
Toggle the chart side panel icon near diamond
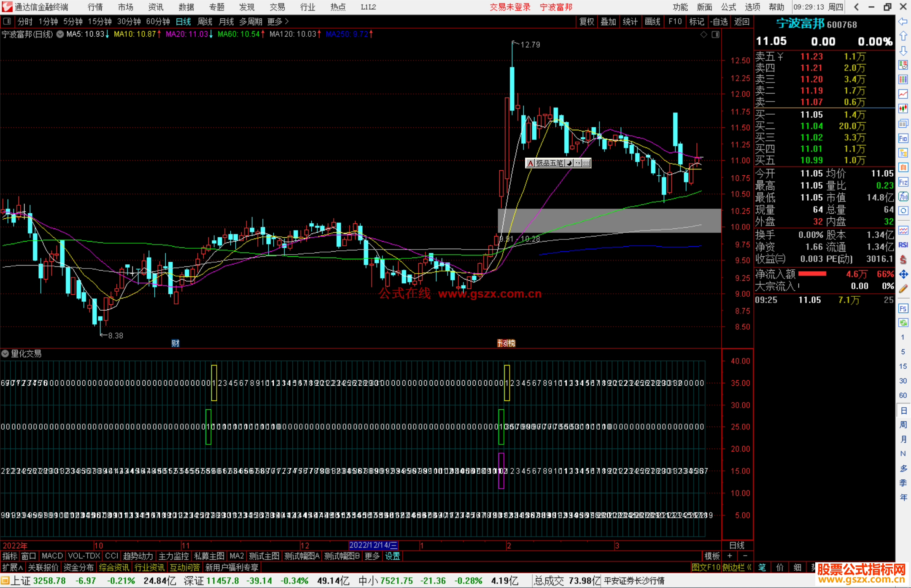pos(715,35)
